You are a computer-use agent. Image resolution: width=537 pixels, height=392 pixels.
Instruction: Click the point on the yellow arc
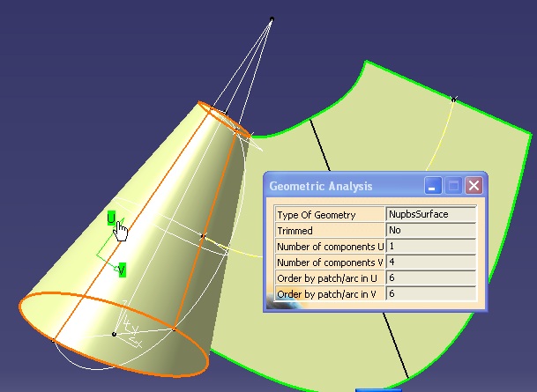click(453, 99)
